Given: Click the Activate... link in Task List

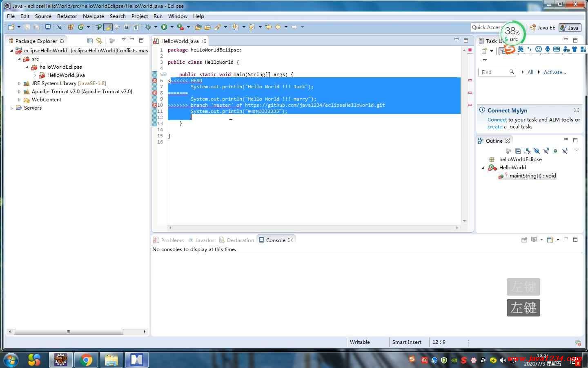Looking at the screenshot, I should coord(555,72).
